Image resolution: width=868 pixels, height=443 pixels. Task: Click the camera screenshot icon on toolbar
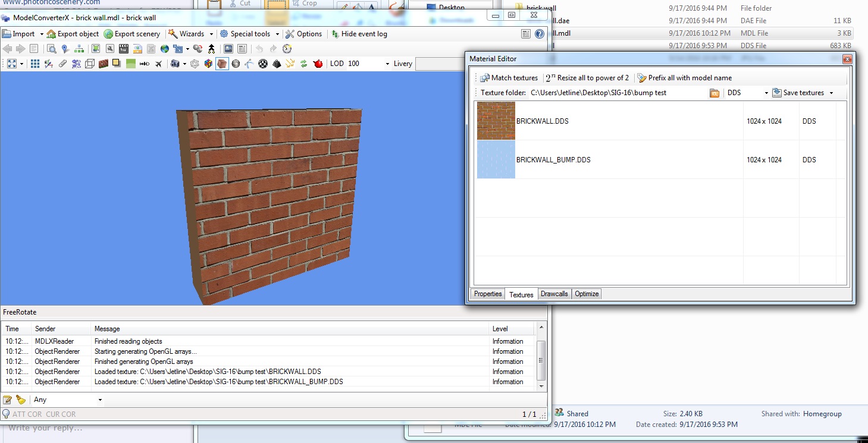coord(175,64)
